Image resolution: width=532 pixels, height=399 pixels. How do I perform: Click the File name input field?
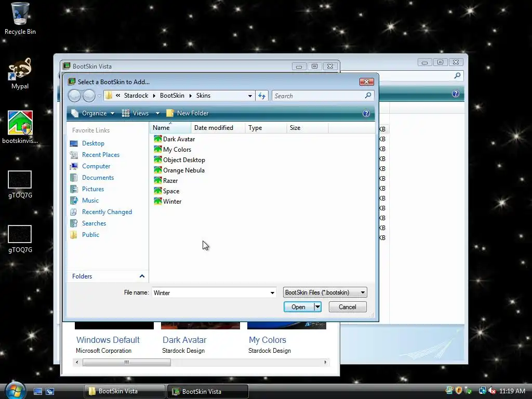click(x=211, y=293)
